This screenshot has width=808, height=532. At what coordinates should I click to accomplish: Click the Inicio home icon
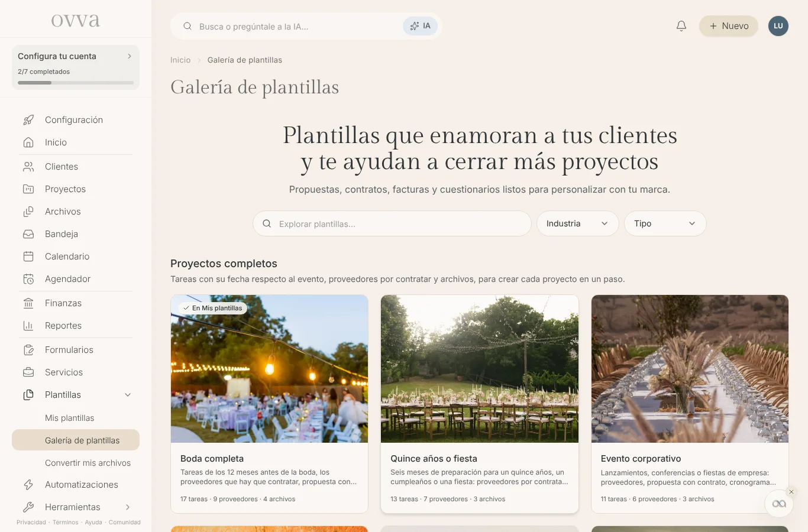[x=28, y=142]
